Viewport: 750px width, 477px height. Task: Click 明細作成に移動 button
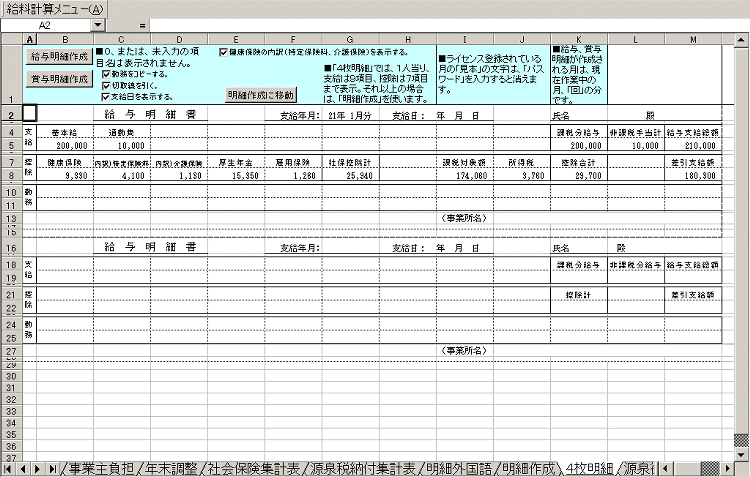(x=261, y=95)
